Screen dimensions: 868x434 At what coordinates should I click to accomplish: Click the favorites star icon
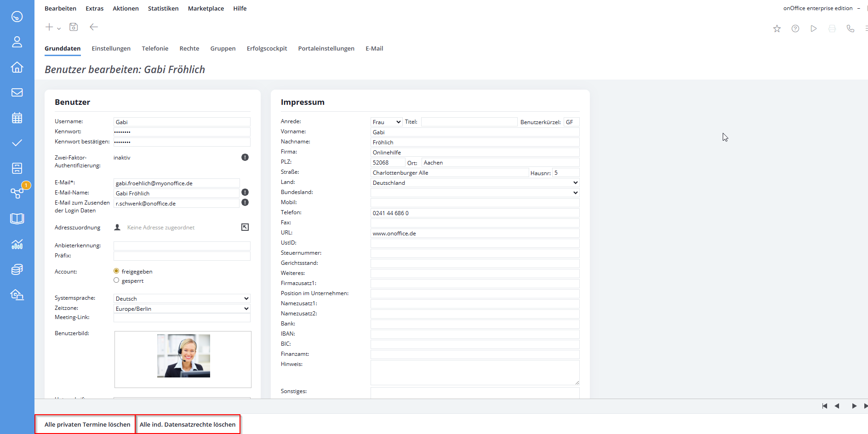777,29
